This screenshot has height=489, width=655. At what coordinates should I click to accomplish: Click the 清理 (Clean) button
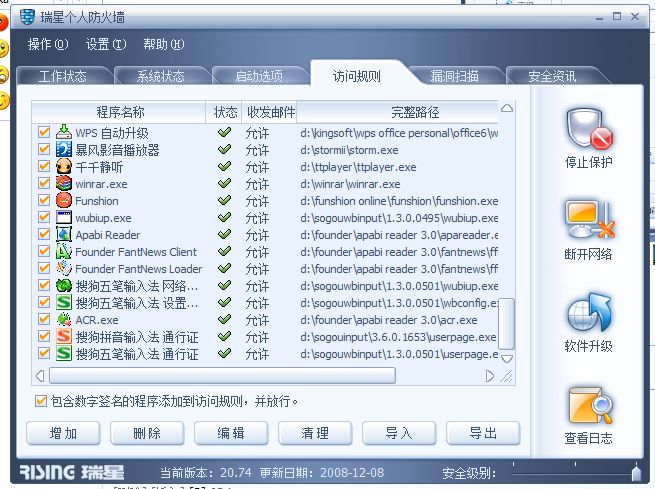point(315,433)
